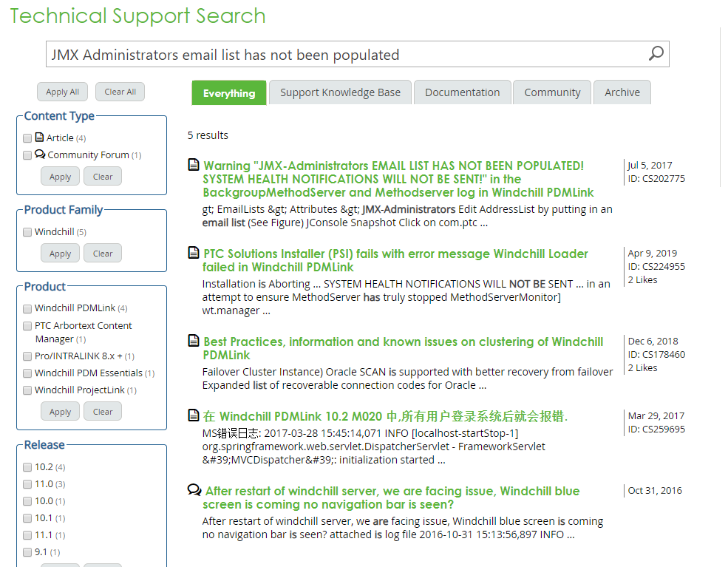This screenshot has width=728, height=567.
Task: Apply the Product Family filter
Action: pyautogui.click(x=60, y=254)
